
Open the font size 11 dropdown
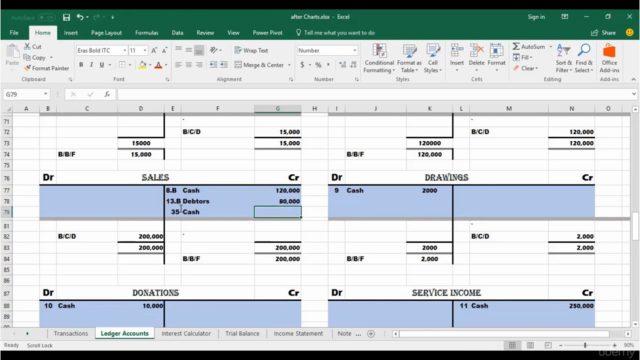tap(145, 51)
